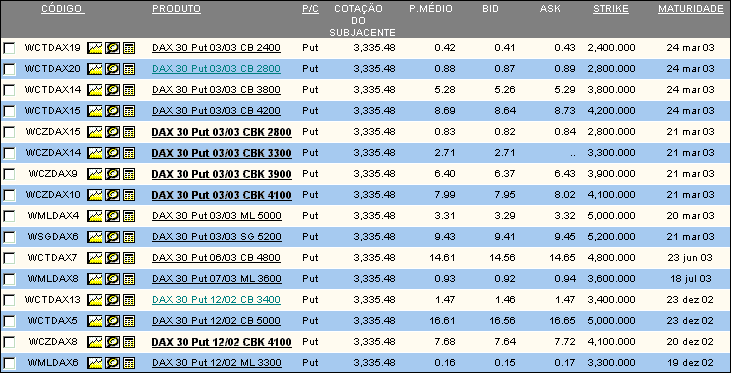Click the magnifier icon for WCZDAX9
This screenshot has width=731, height=373.
click(x=112, y=174)
